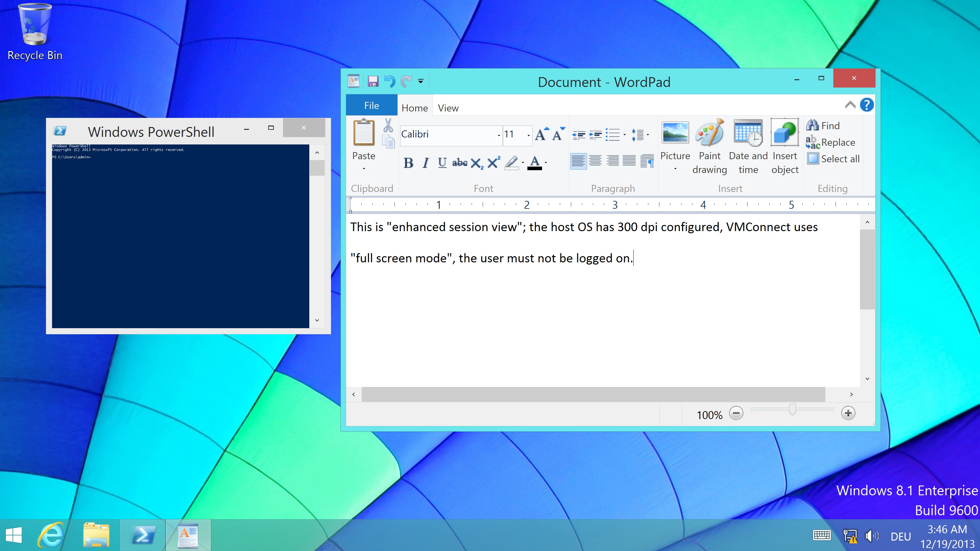Click the volume speaker tray icon
The image size is (980, 551).
tap(872, 536)
